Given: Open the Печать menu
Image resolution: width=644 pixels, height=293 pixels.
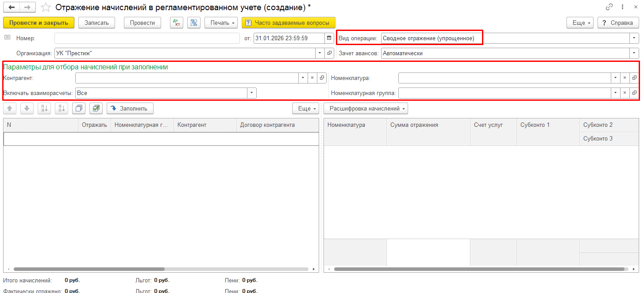Looking at the screenshot, I should (221, 23).
